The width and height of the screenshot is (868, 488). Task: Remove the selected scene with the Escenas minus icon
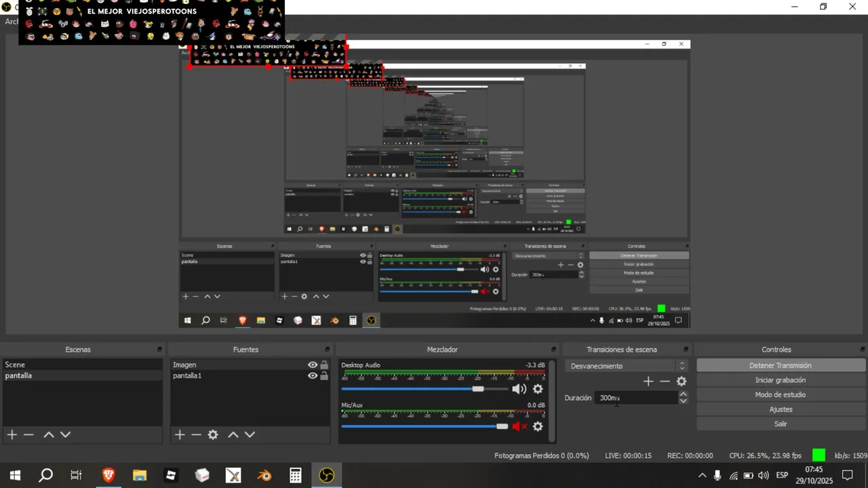point(28,434)
